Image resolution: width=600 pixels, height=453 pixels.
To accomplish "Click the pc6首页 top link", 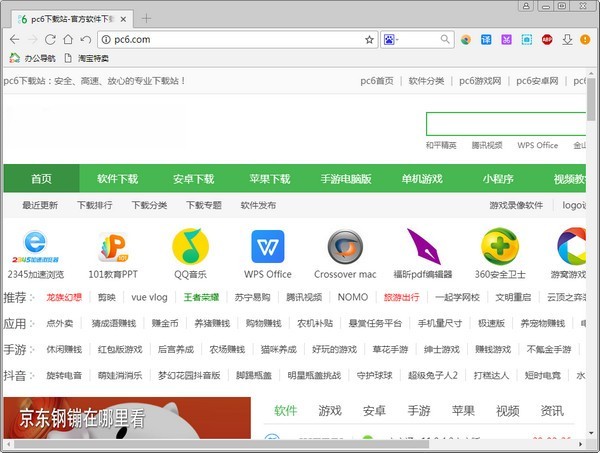I will pyautogui.click(x=377, y=81).
